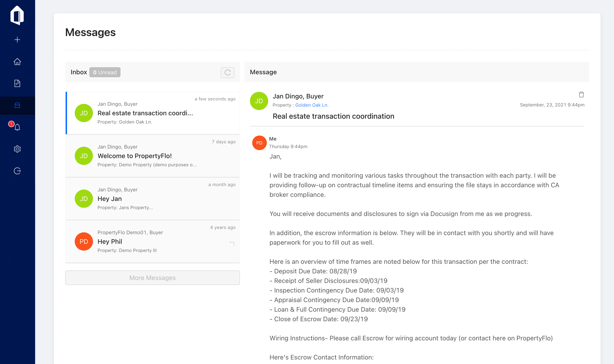Select the Hey Jan message thread
614x364 pixels.
[x=152, y=199]
